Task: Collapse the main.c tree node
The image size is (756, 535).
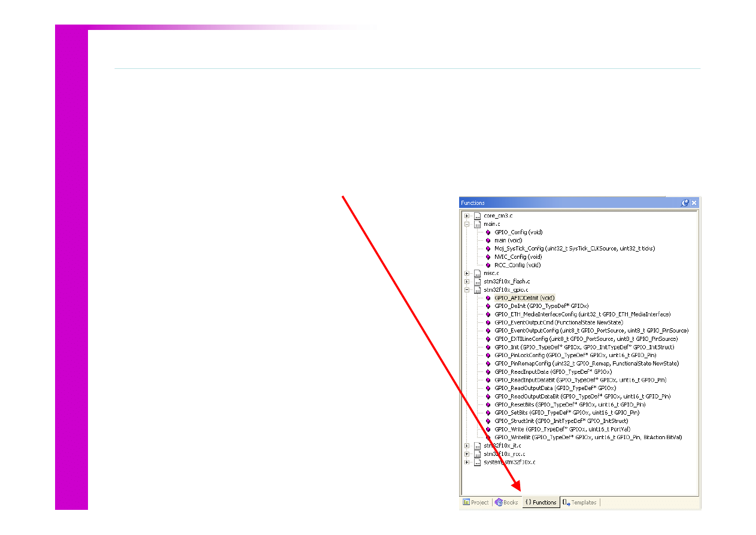Action: [x=467, y=224]
